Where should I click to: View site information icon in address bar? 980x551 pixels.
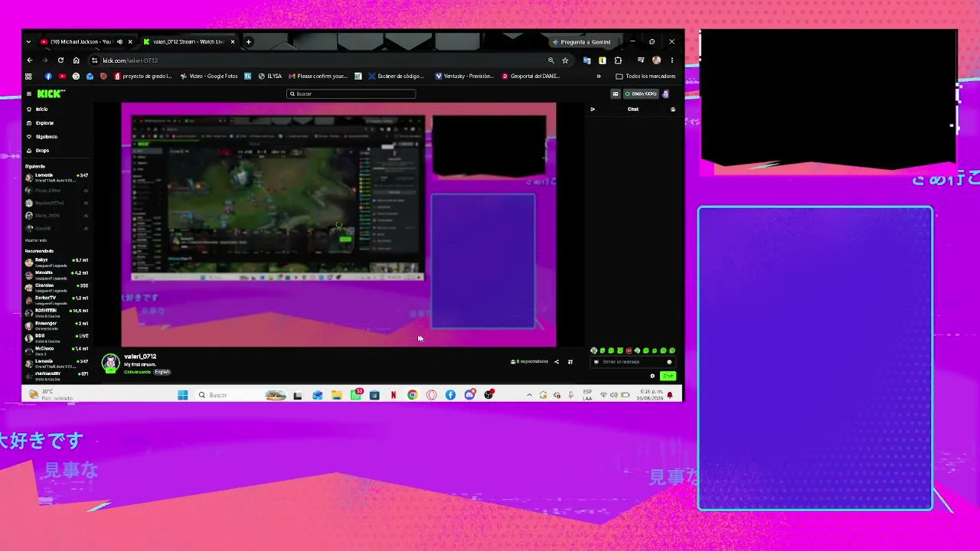pos(95,60)
